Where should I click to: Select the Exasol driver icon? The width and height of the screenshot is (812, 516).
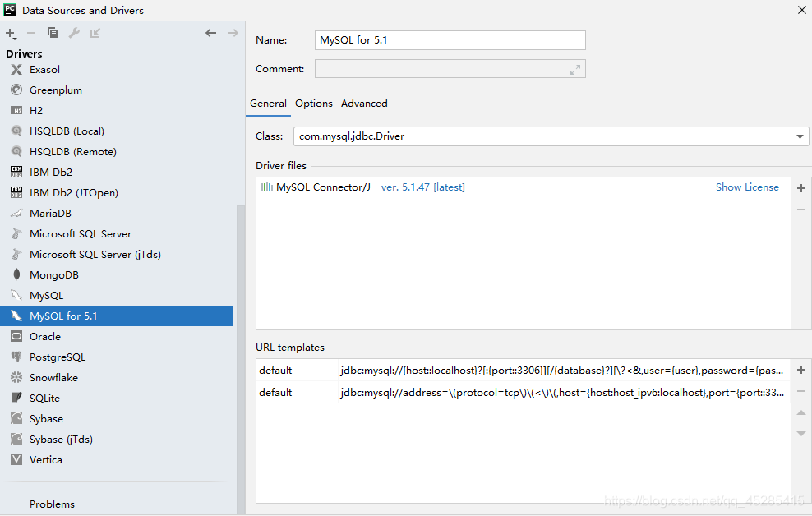coord(16,69)
